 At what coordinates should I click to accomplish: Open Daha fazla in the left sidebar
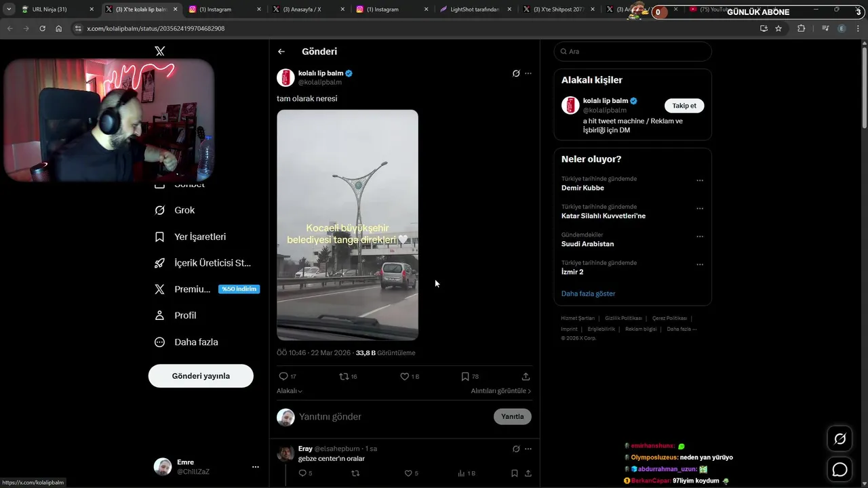(x=186, y=342)
